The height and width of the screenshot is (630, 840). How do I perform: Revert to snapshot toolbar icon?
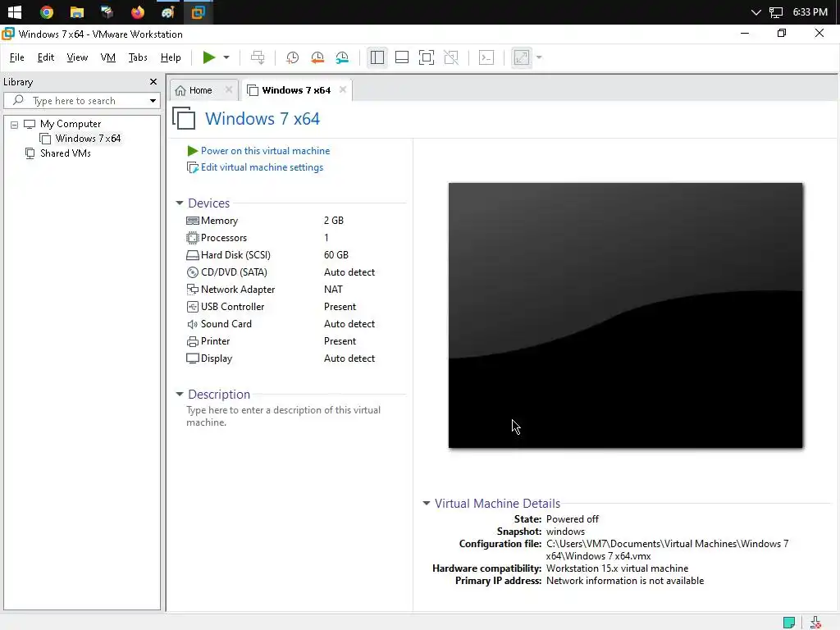click(x=317, y=57)
